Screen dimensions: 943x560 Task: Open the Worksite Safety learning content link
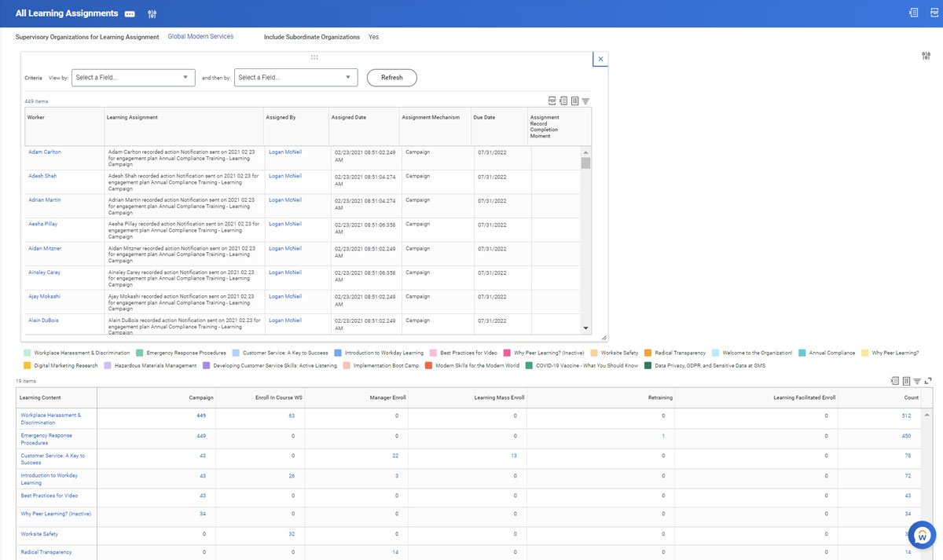tap(40, 534)
